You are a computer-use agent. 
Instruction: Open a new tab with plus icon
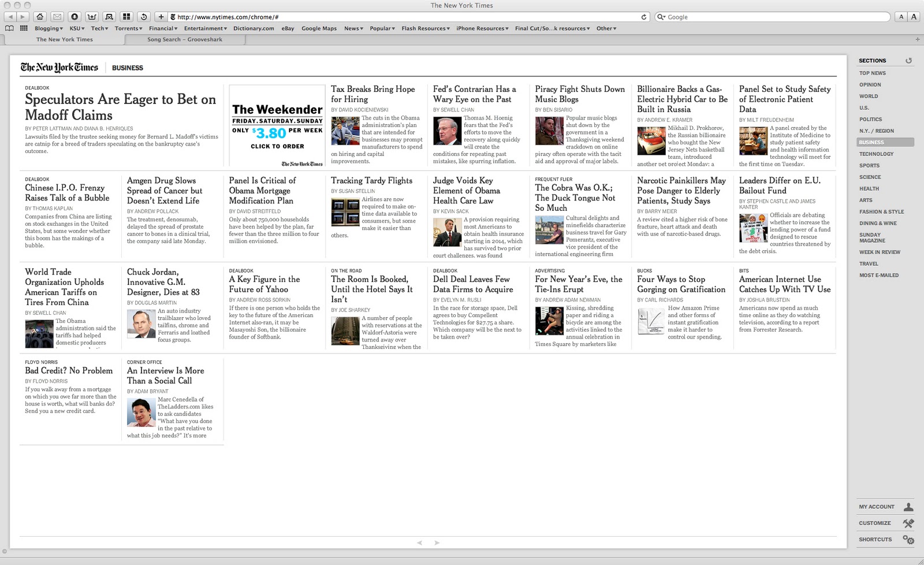pos(918,39)
